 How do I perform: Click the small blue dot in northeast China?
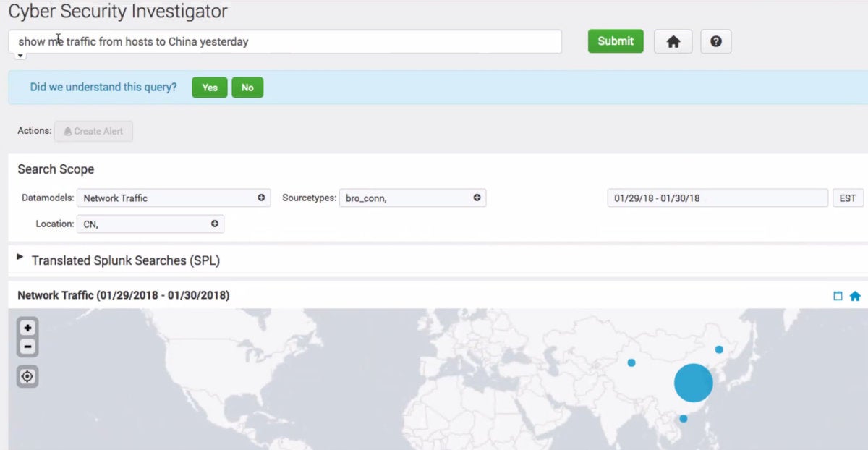(x=719, y=349)
